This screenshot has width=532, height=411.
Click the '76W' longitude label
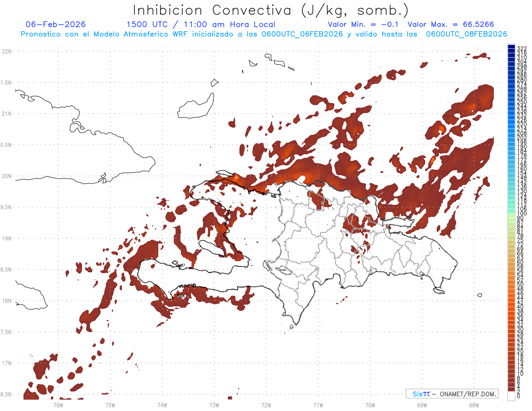coord(58,405)
